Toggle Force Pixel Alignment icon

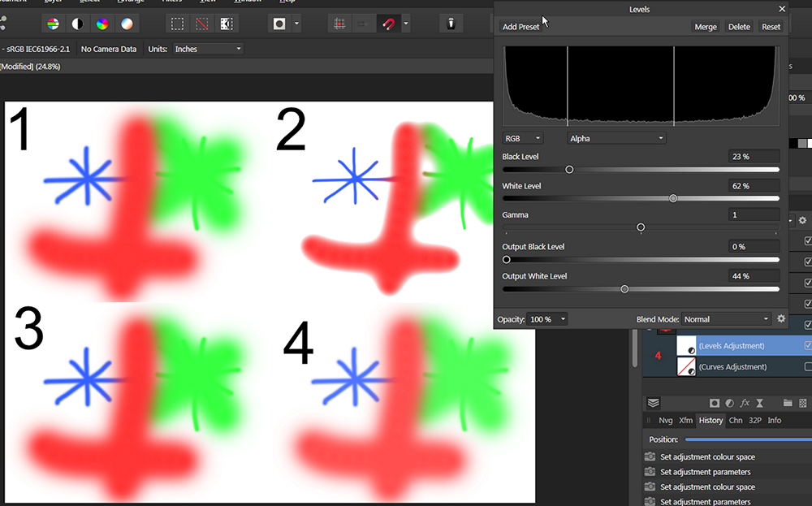pyautogui.click(x=339, y=24)
